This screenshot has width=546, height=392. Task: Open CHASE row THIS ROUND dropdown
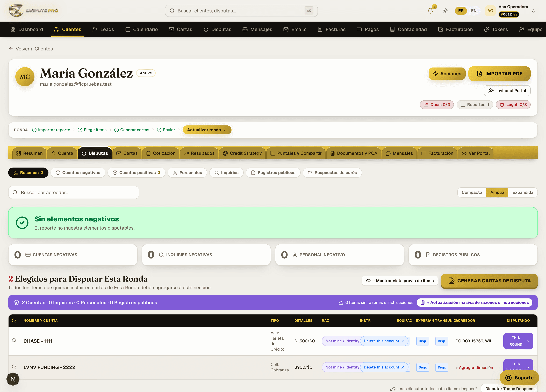pos(518,341)
